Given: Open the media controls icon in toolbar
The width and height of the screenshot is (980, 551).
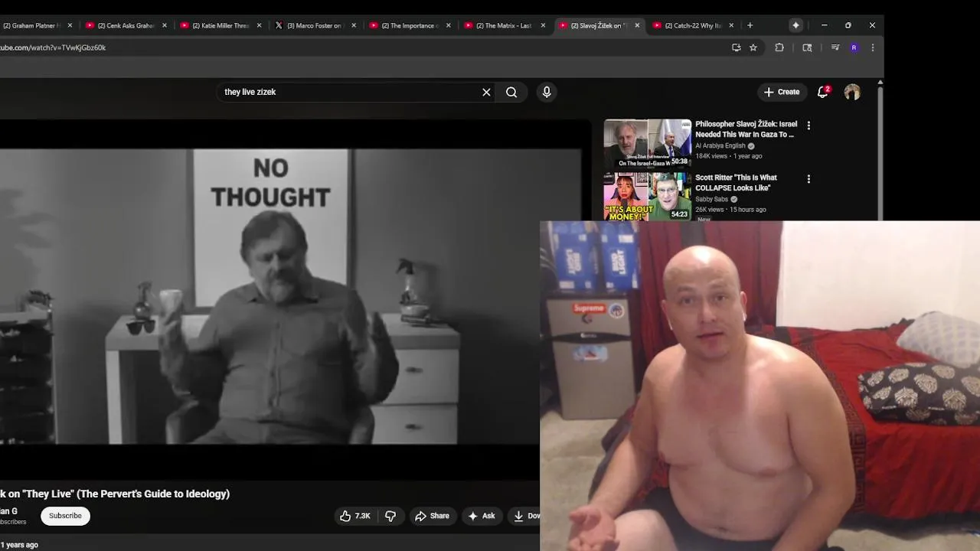Looking at the screenshot, I should (835, 47).
